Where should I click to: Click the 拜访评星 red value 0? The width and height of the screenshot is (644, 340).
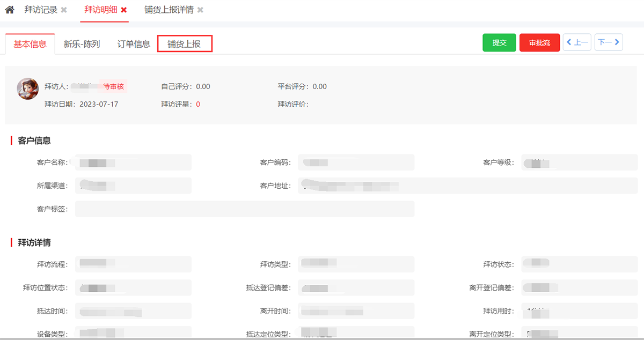pyautogui.click(x=198, y=104)
